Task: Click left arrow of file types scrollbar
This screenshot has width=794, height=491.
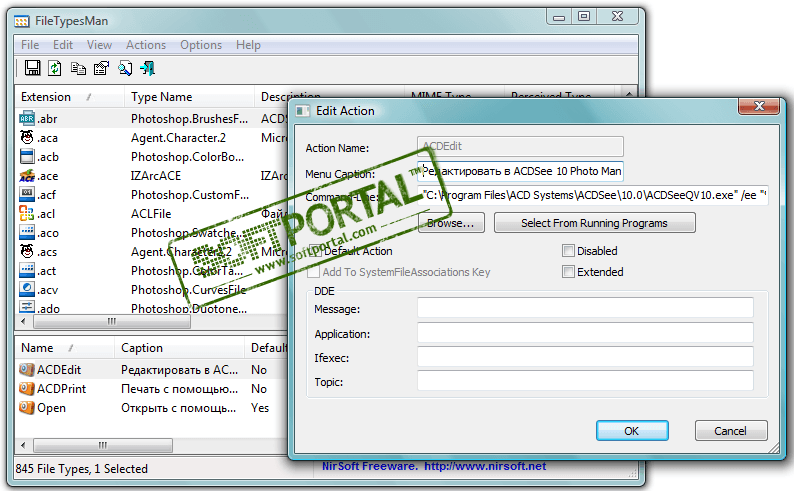Action: pos(23,321)
